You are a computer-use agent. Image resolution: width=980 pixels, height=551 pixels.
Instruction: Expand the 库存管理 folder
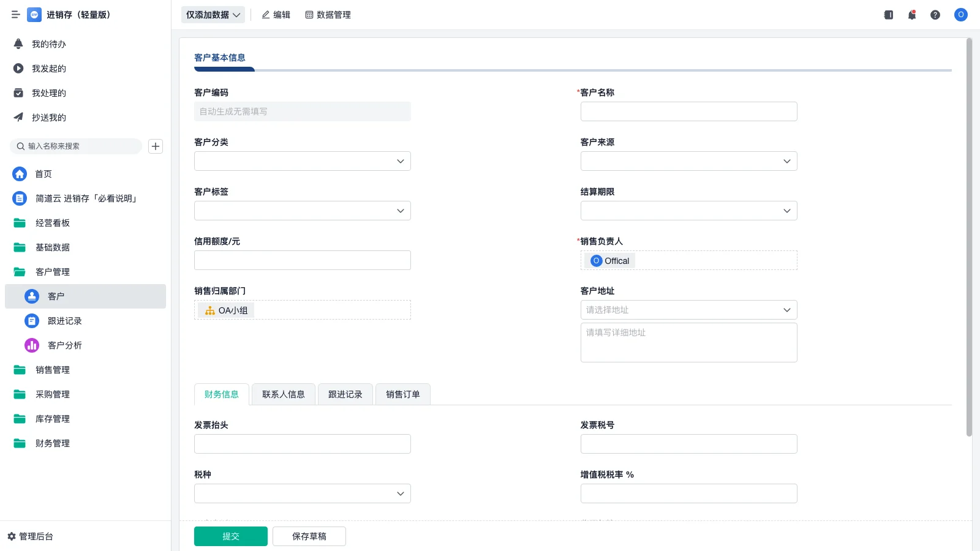85,419
